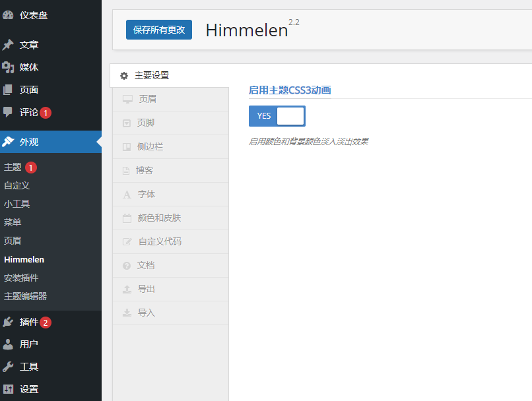The image size is (532, 401).
Task: Click the media icon beside 媒体
Action: 8,67
